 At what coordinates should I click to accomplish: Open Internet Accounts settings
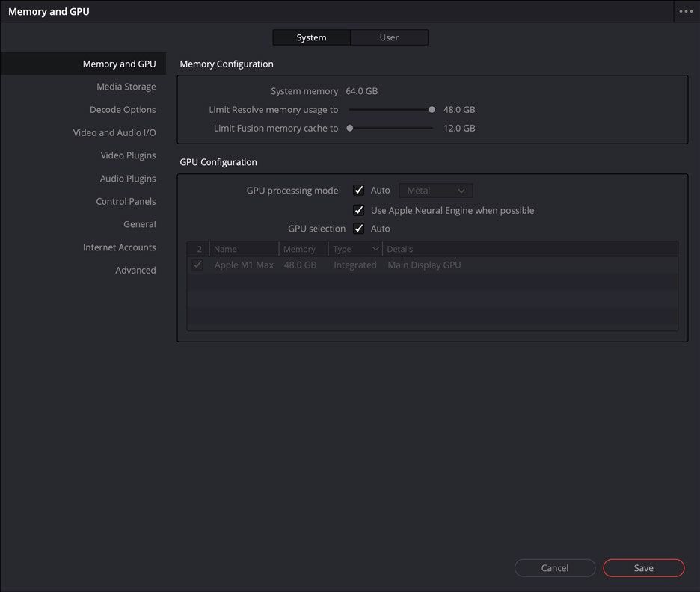(x=120, y=247)
